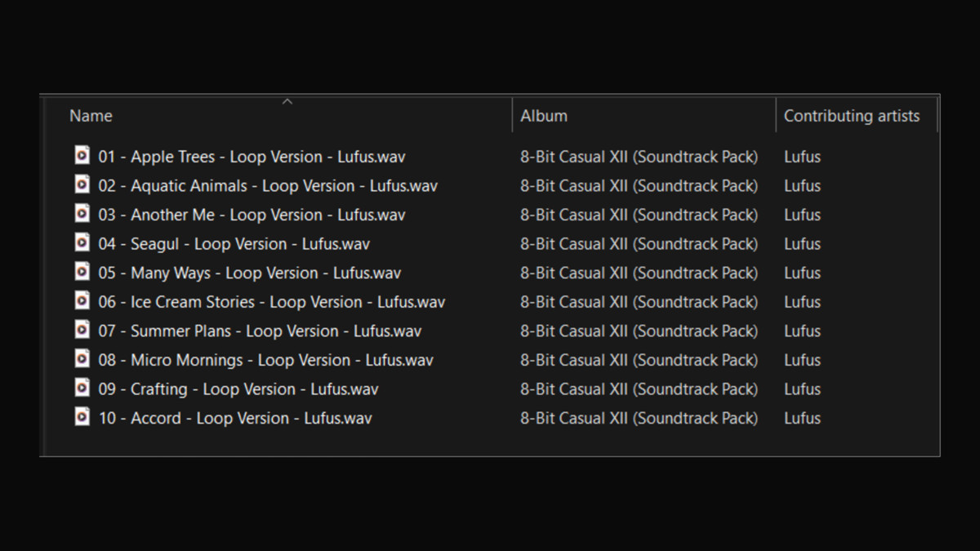Click the file icon for 06 - Ice Cream Stories

82,301
